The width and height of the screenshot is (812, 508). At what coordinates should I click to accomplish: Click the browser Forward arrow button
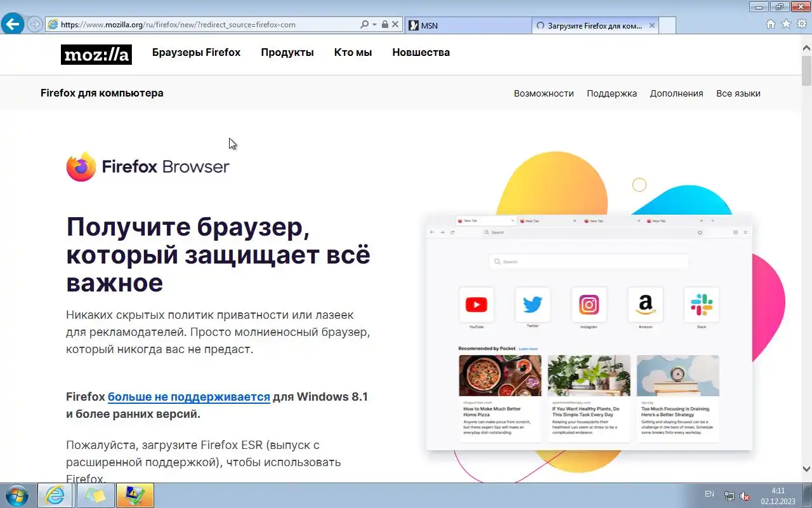coord(35,25)
